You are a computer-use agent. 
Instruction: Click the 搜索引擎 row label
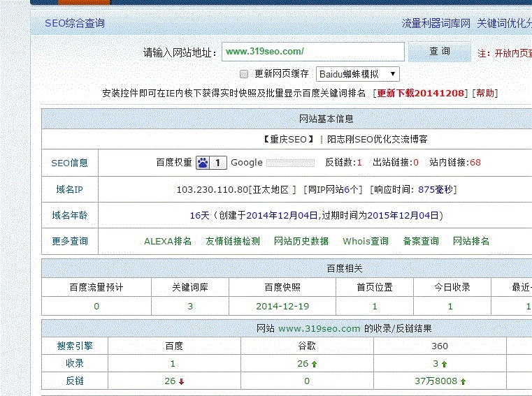[x=75, y=346]
